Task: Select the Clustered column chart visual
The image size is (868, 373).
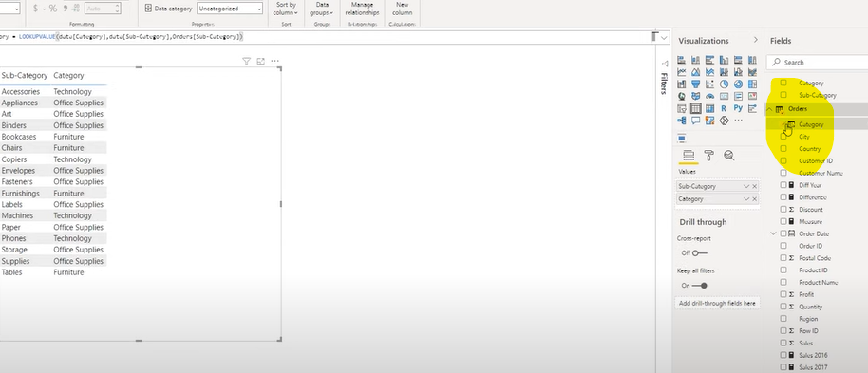Action: 724,60
